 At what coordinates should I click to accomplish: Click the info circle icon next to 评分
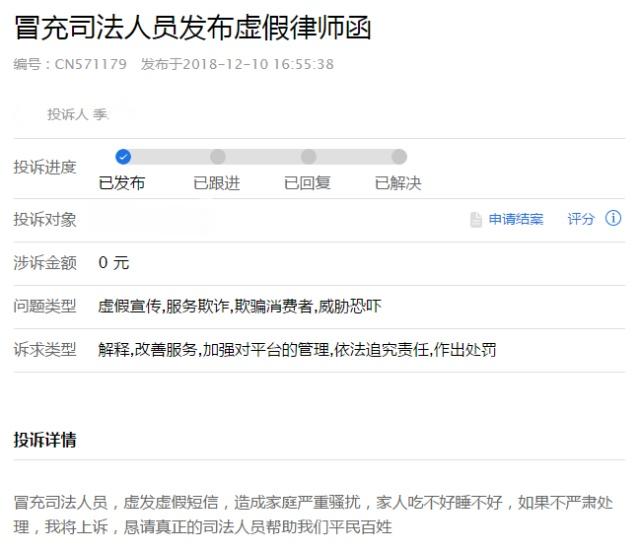pos(613,218)
